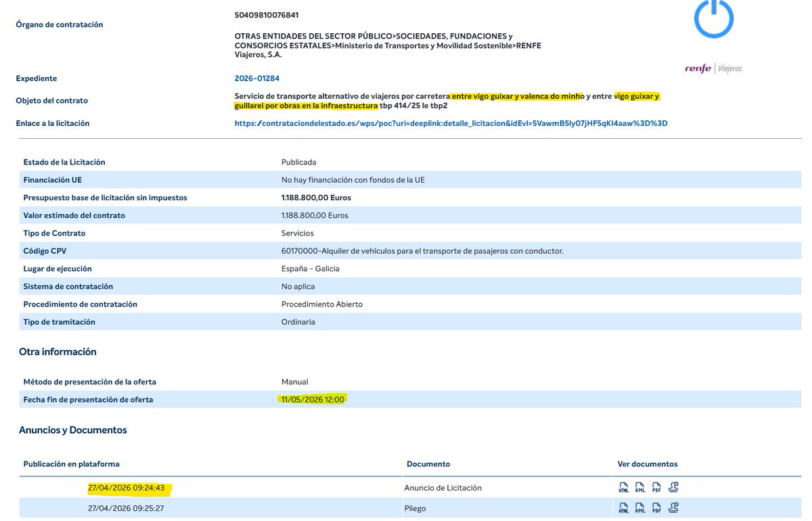
Task: Click the 'Ordinaria' processing type value
Action: point(298,322)
